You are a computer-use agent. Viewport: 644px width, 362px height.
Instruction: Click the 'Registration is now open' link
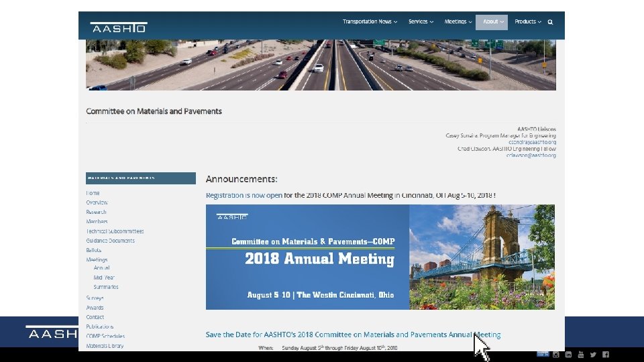[244, 195]
